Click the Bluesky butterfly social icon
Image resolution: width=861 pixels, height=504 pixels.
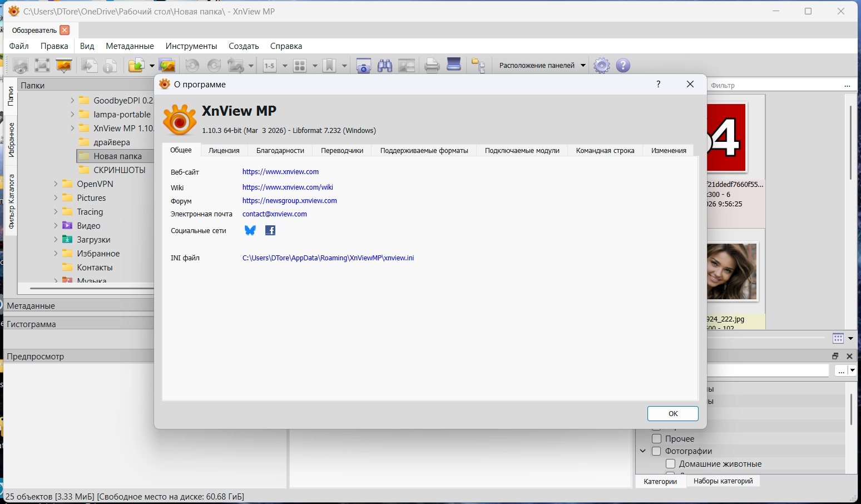click(x=250, y=230)
